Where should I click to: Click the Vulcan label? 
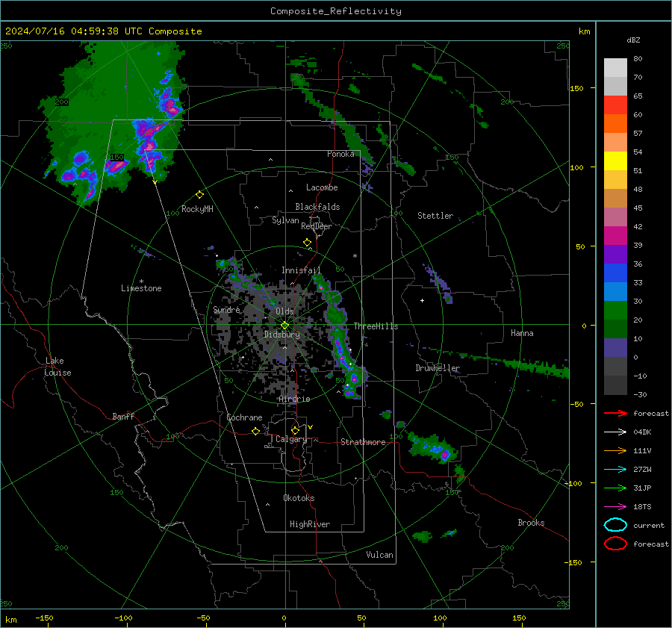[x=380, y=555]
